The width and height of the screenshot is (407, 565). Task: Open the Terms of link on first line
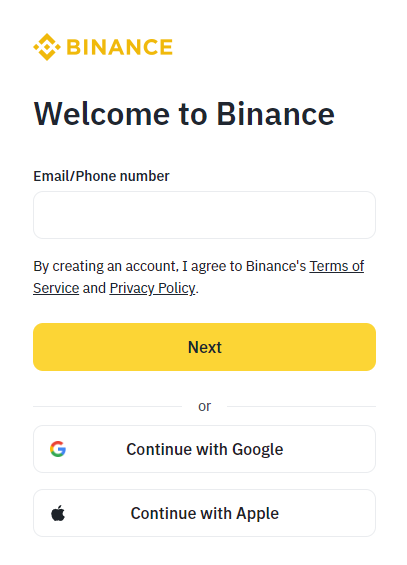(x=336, y=266)
